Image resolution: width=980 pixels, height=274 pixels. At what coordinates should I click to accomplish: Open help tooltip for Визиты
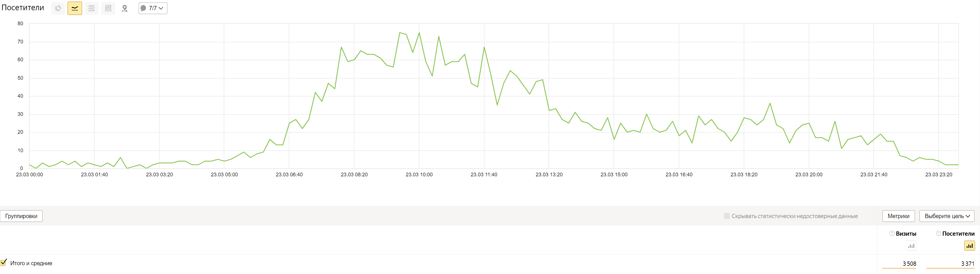[892, 234]
